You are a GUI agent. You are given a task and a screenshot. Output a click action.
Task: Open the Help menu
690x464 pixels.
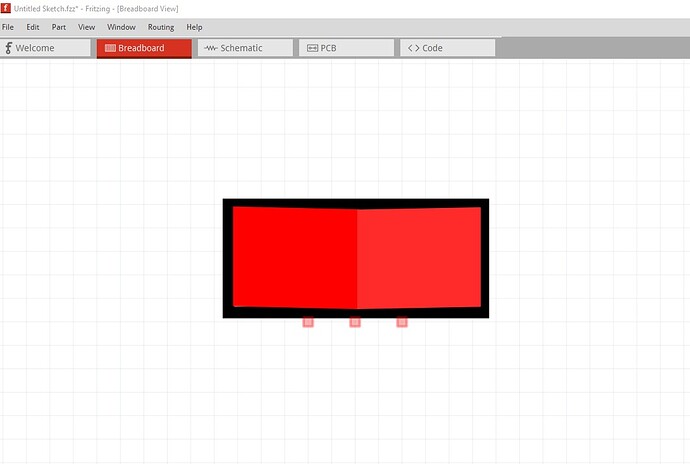pyautogui.click(x=194, y=27)
